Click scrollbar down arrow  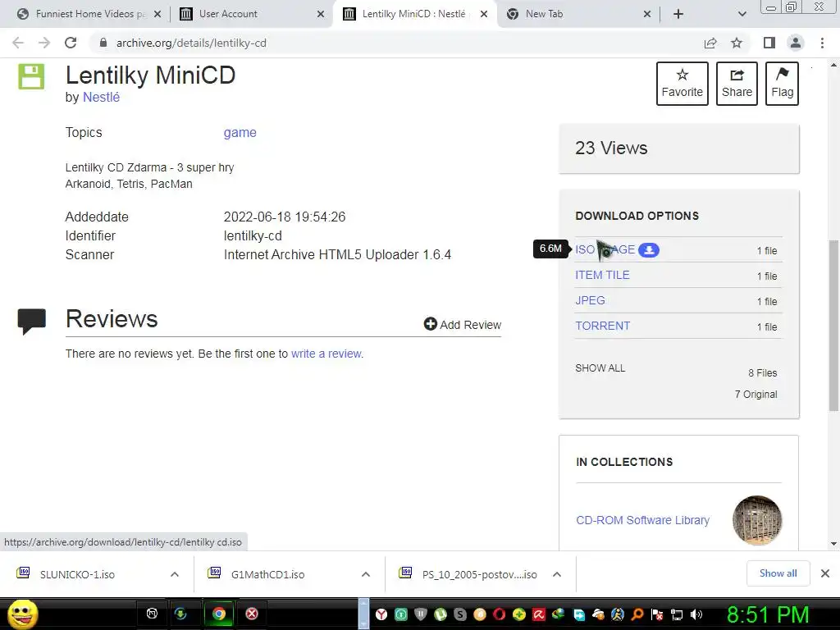(833, 544)
